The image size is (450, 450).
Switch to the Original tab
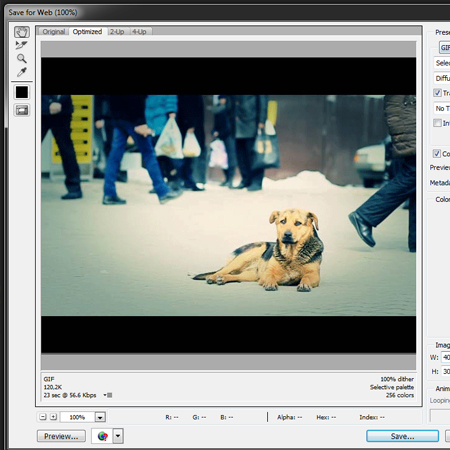tap(54, 32)
